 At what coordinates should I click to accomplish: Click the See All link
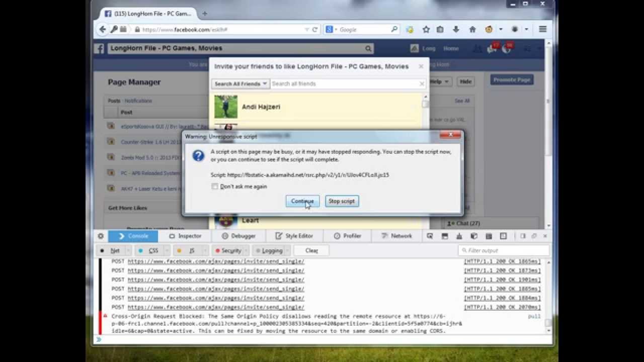tap(462, 101)
